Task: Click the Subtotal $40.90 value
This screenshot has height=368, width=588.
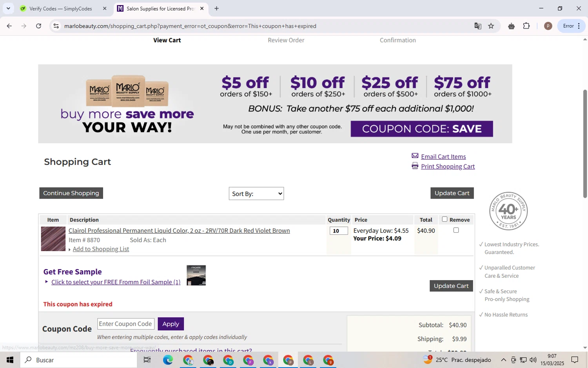Action: pos(457,325)
